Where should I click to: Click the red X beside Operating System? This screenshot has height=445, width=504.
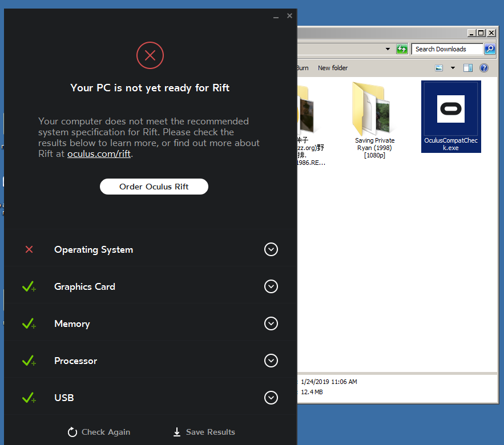(29, 249)
